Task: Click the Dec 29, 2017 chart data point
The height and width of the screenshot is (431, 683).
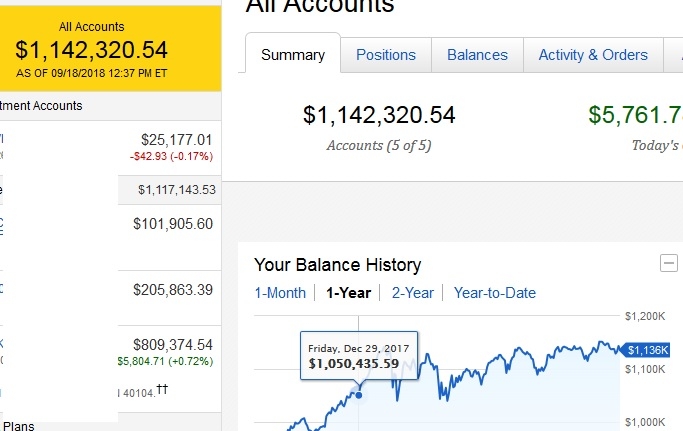Action: (x=359, y=393)
